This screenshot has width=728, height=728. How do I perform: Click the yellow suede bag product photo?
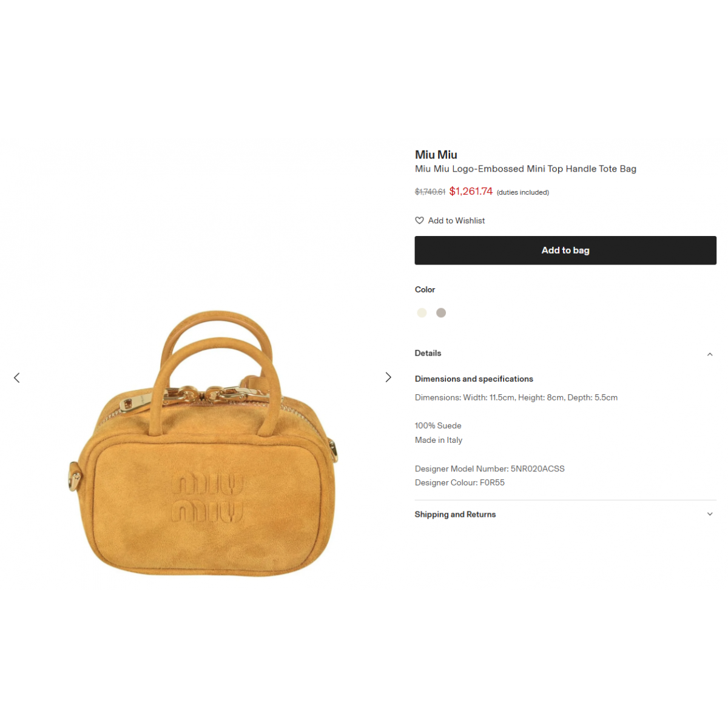[x=202, y=443]
